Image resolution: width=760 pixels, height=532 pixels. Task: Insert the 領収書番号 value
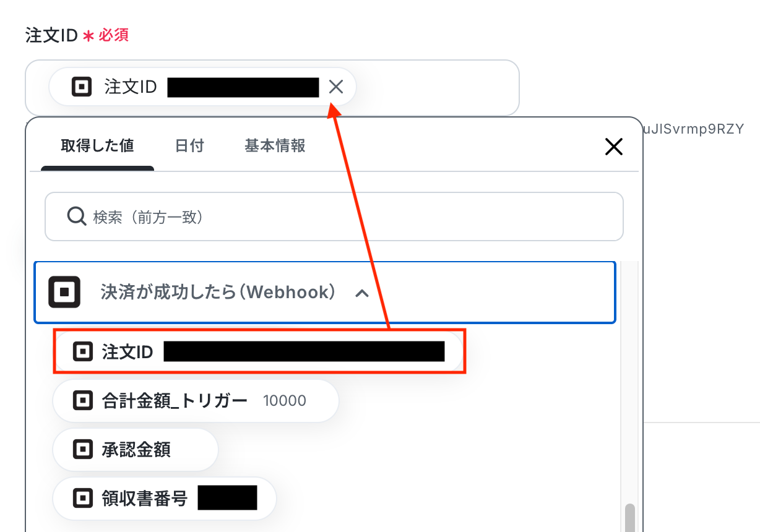click(164, 499)
